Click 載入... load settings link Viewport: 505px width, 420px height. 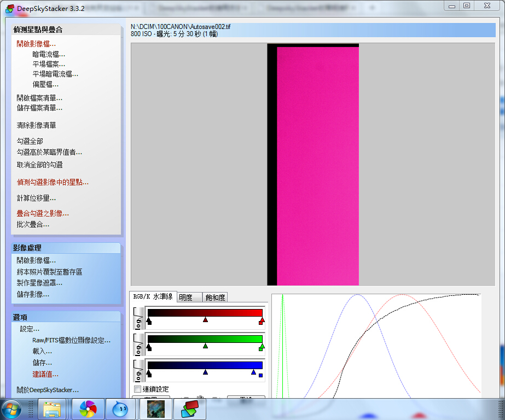(42, 351)
